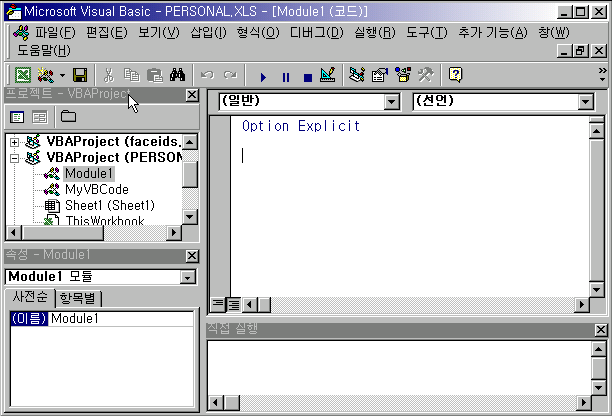612x416 pixels.
Task: Toggle Design Mode icon
Action: click(x=328, y=75)
